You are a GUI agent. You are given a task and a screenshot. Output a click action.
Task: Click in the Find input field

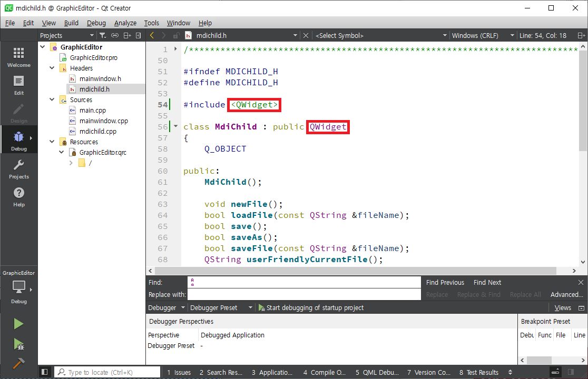pyautogui.click(x=304, y=282)
